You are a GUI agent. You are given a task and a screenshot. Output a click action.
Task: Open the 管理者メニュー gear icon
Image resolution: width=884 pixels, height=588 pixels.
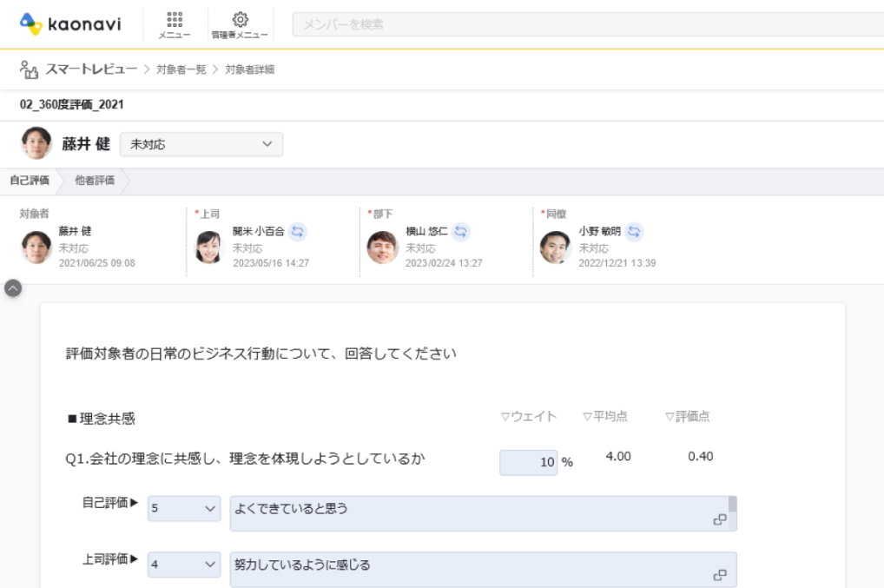[241, 23]
